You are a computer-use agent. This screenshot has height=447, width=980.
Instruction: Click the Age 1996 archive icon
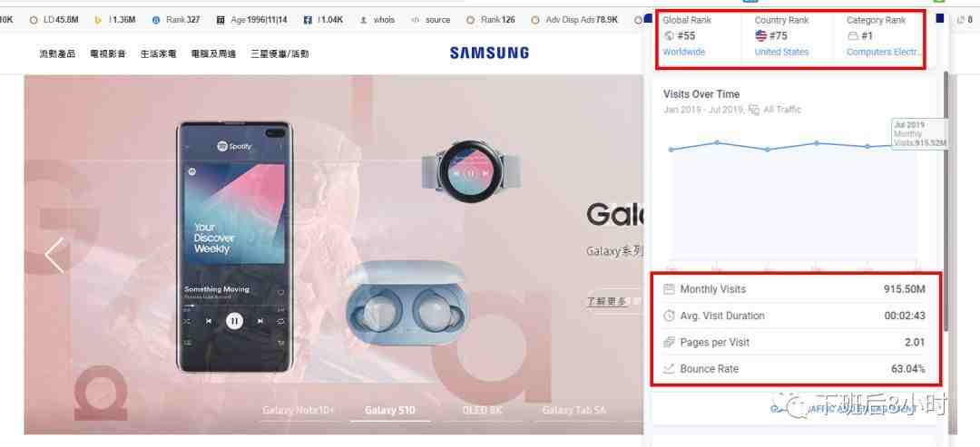pyautogui.click(x=220, y=20)
